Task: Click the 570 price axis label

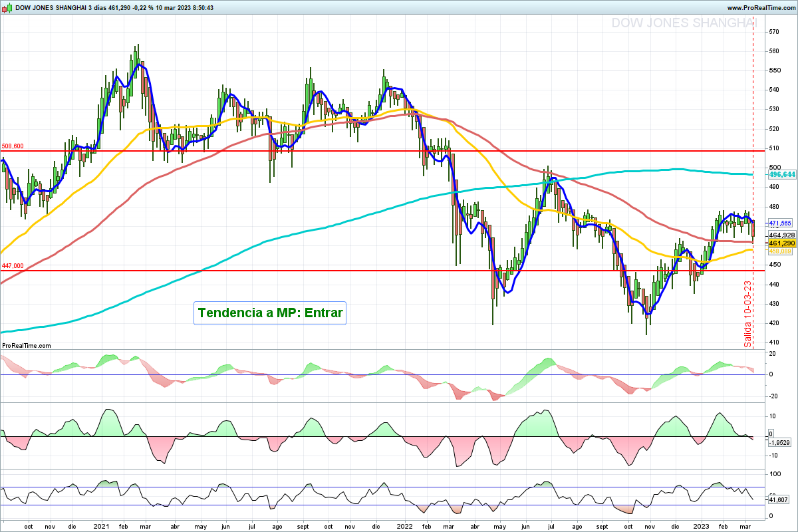Action: click(775, 31)
